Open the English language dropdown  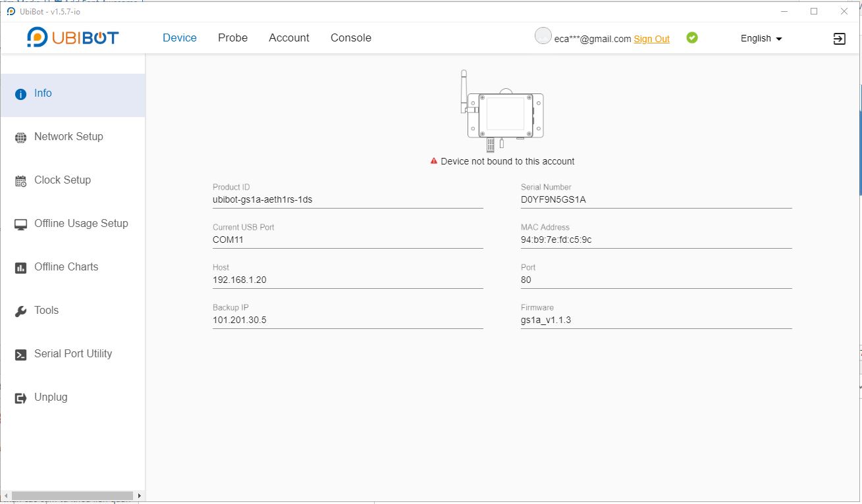[760, 38]
